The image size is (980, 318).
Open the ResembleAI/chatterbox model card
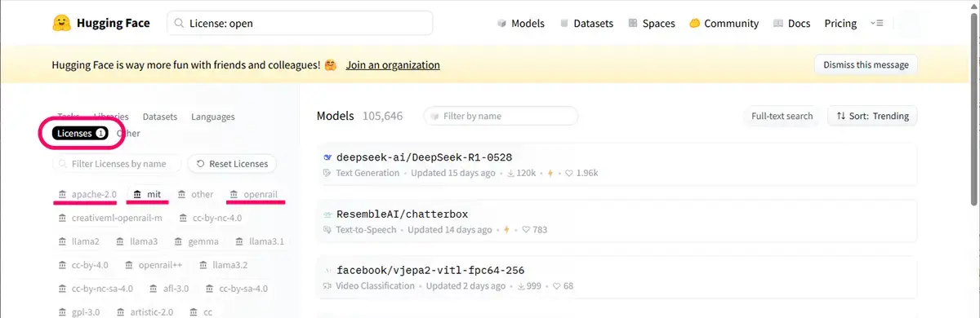tap(617, 221)
